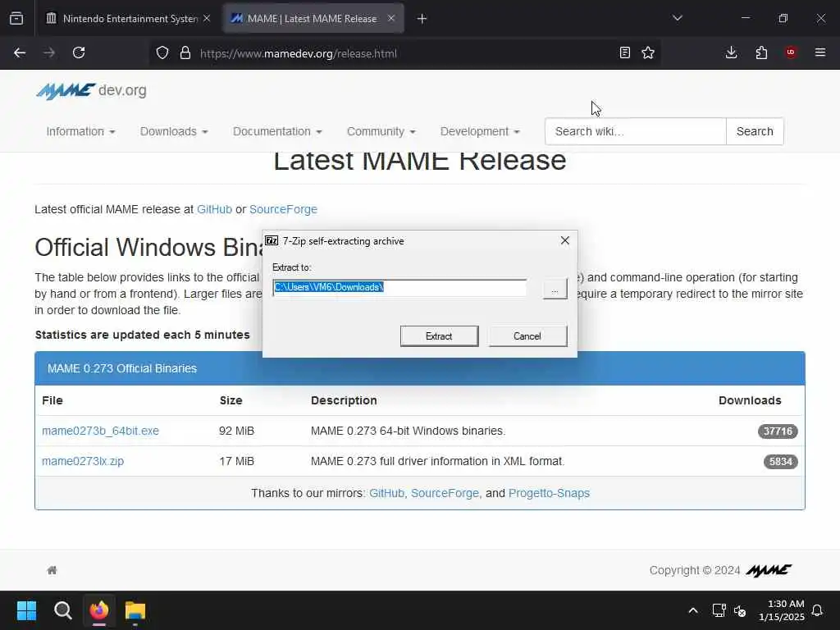The height and width of the screenshot is (630, 840).
Task: Click the 7z icon in dialog title
Action: (272, 240)
